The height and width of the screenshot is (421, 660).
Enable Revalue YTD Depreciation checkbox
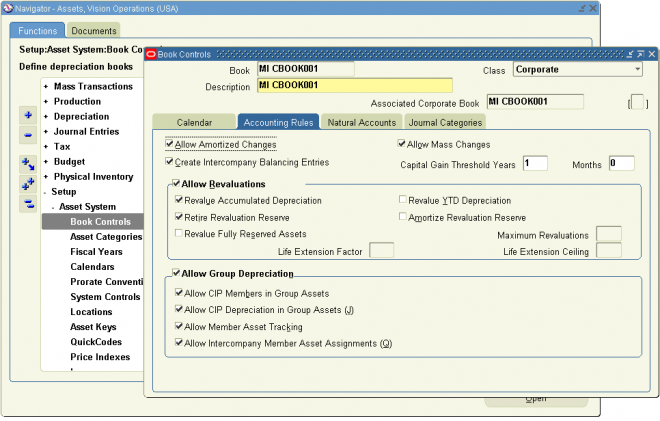click(x=403, y=199)
